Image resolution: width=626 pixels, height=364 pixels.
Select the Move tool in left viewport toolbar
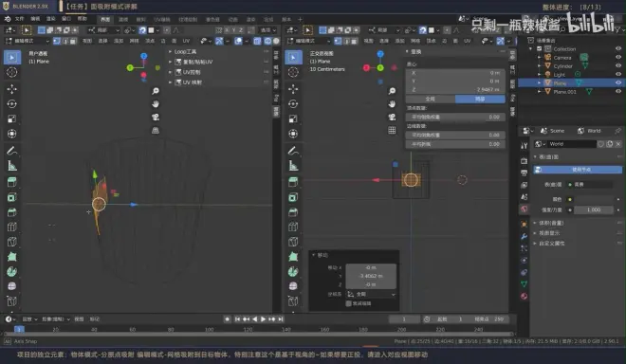pos(12,88)
